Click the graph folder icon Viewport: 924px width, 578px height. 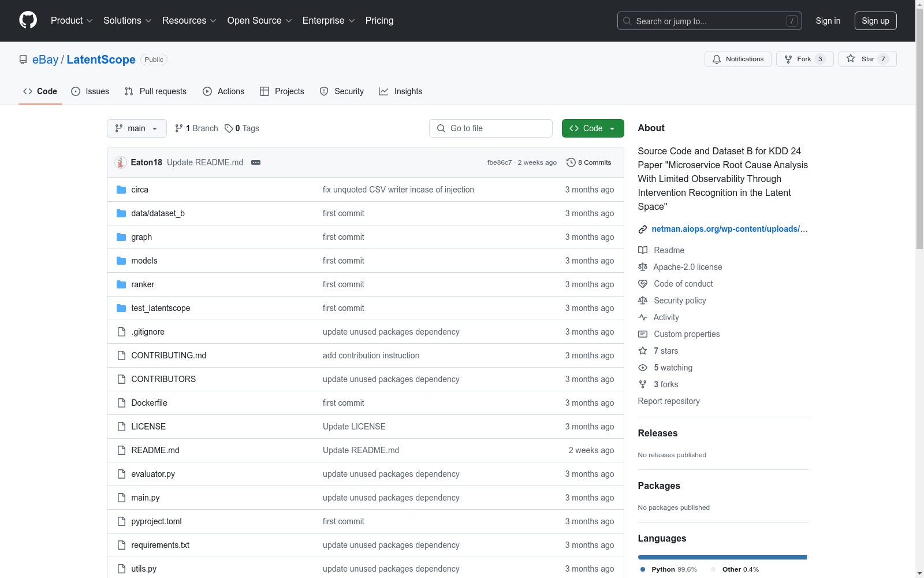[121, 237]
